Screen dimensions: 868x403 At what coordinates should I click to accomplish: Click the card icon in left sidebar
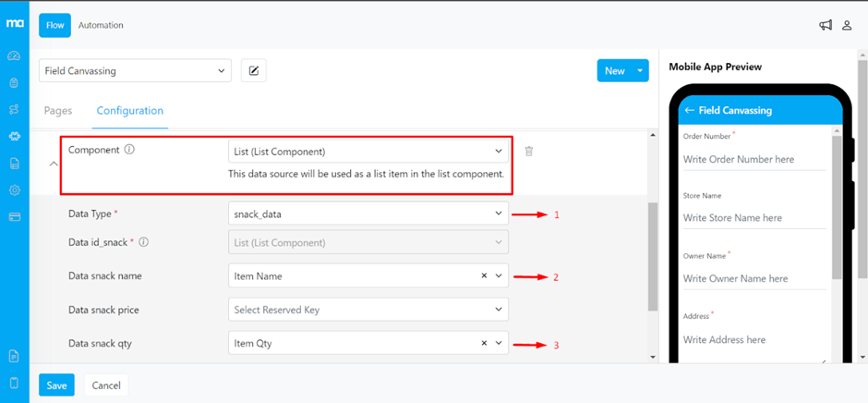point(14,217)
